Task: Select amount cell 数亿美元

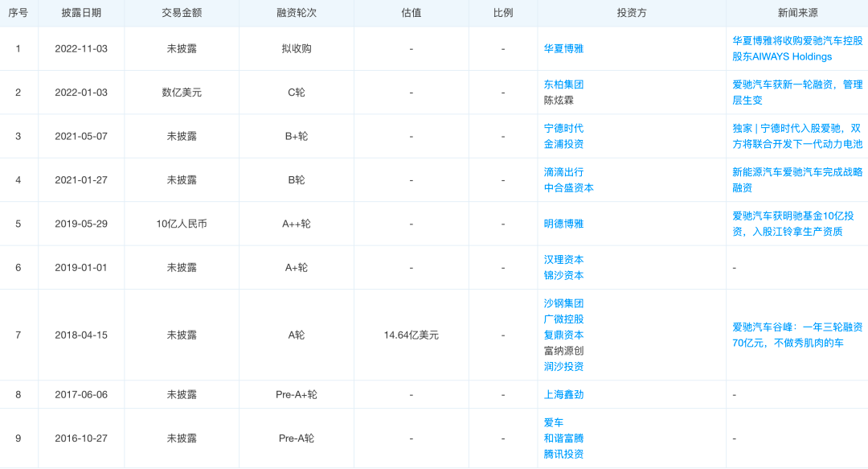Action: pos(182,93)
